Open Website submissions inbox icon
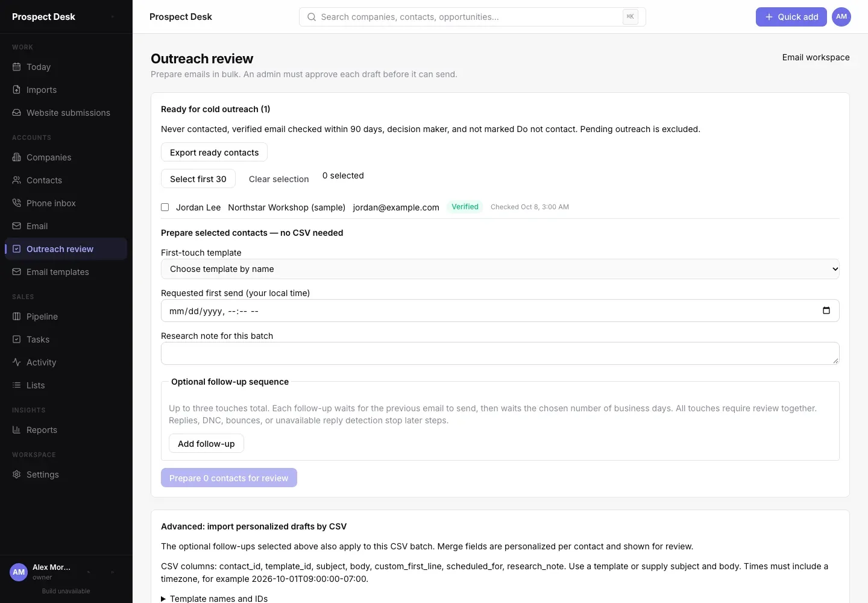Screen dimensions: 868x603 [x=17, y=113]
